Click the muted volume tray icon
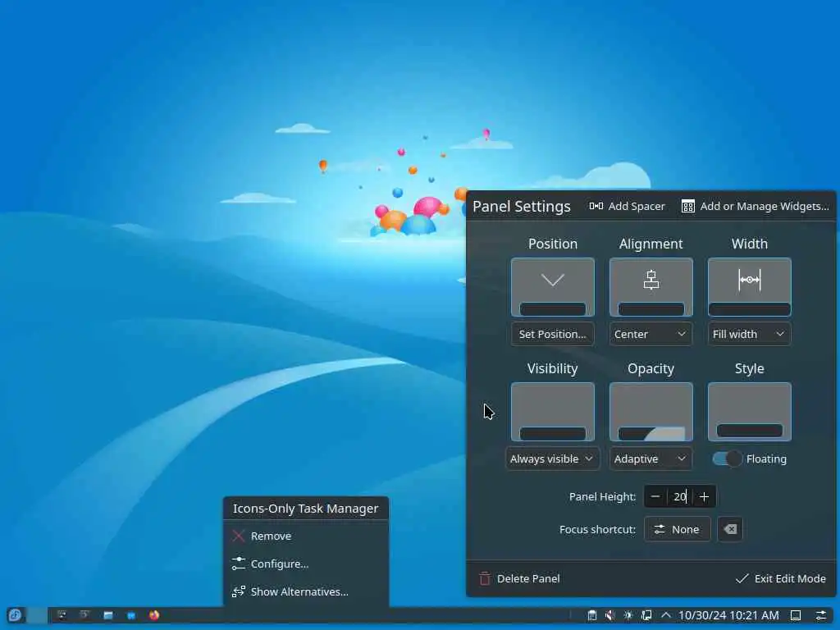The image size is (840, 630). coord(610,615)
